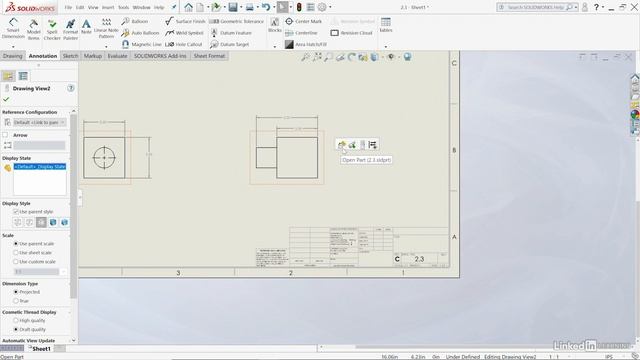Viewport: 640px width, 360px height.
Task: Switch to the Drawing tab
Action: (13, 56)
